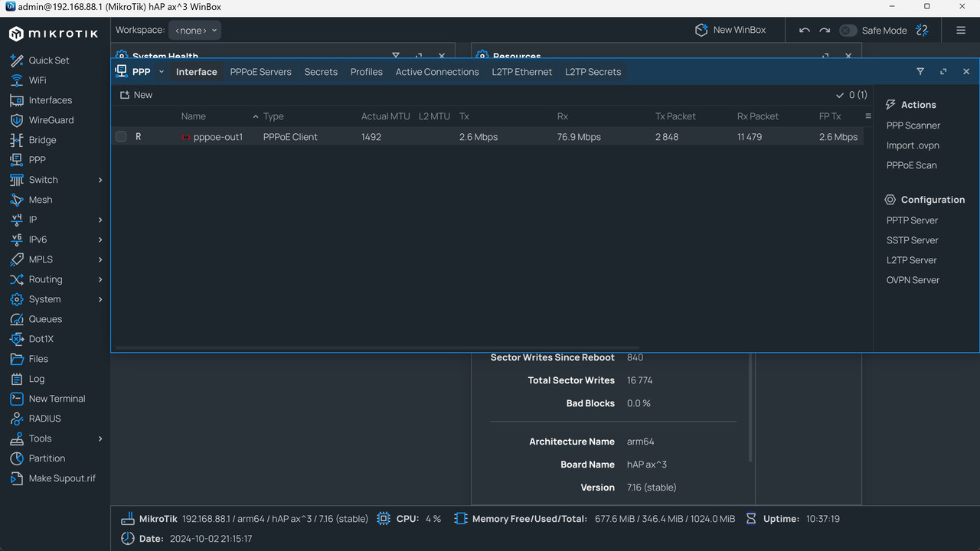Sort by the Name column header

[x=194, y=116]
